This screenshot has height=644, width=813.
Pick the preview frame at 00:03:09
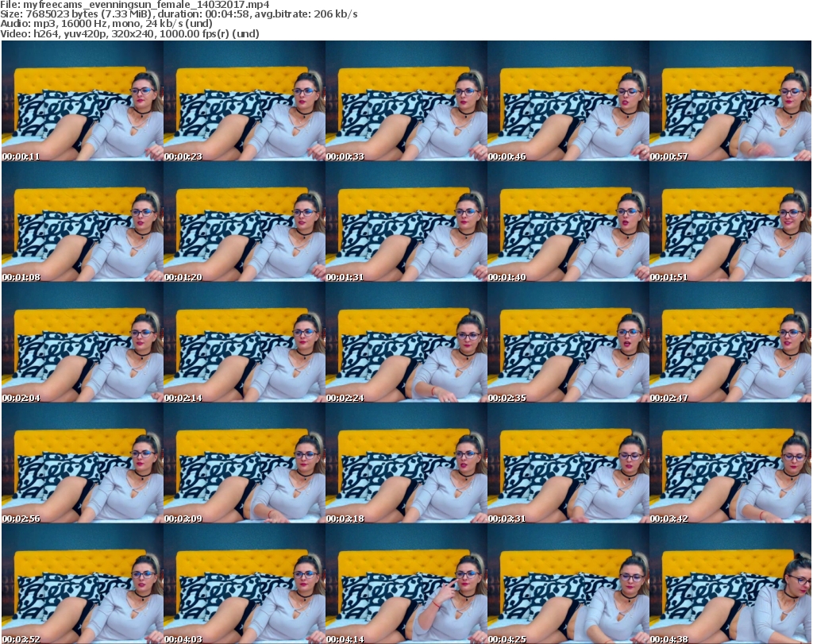(x=245, y=463)
